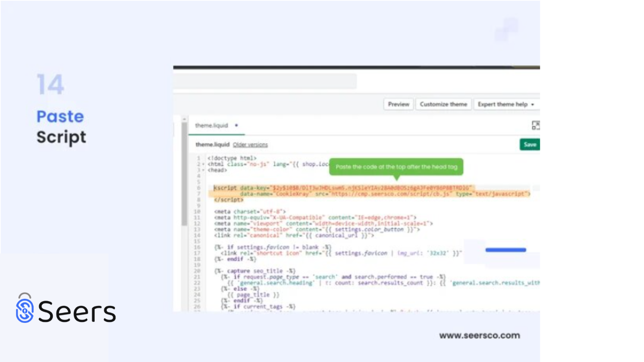Click the <!doctype html> line
This screenshot has width=644, height=362.
point(232,158)
